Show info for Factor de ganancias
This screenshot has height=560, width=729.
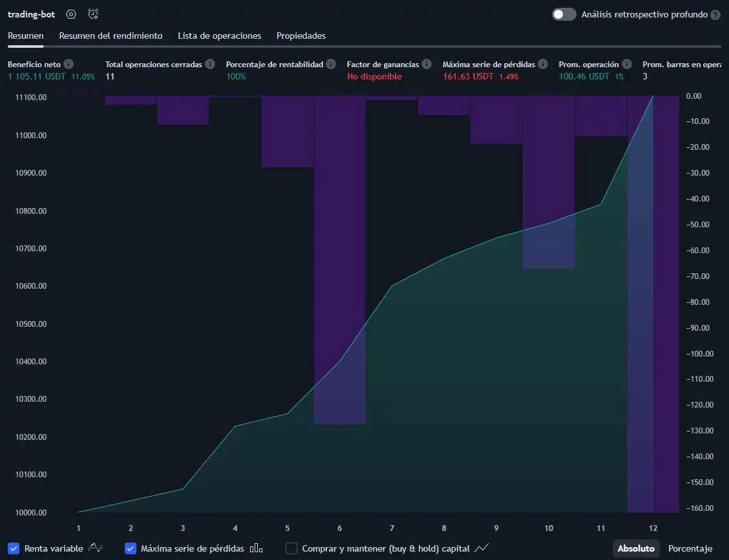pos(427,64)
